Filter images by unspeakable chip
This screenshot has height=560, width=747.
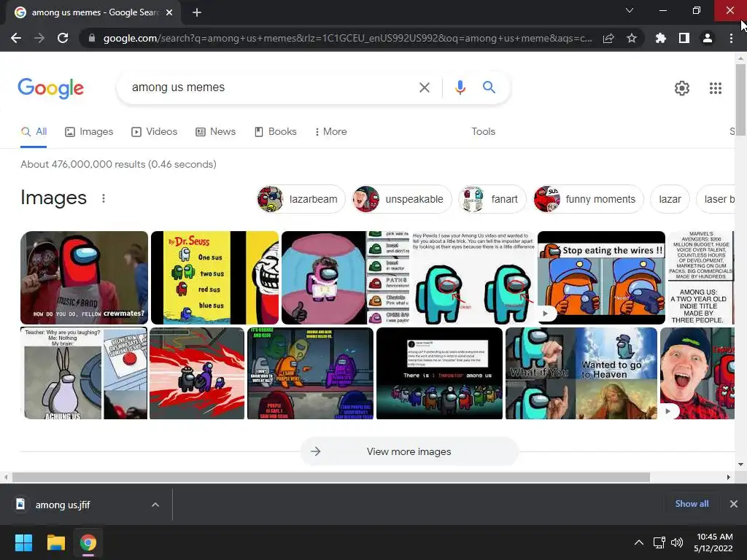click(x=401, y=199)
